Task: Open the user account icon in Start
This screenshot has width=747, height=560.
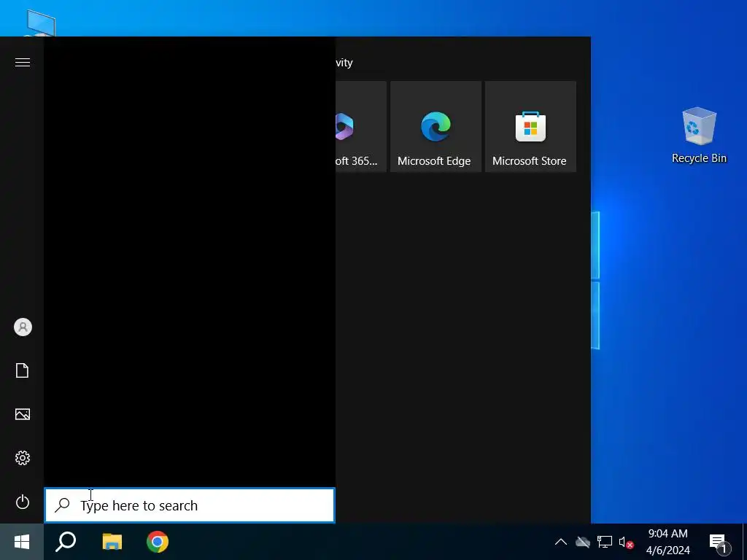Action: pos(23,327)
